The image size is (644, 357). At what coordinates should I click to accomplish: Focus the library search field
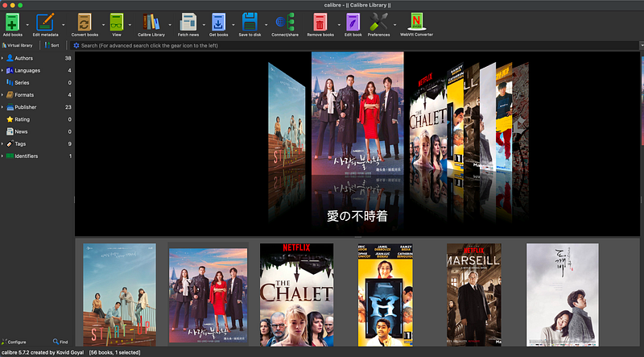pos(356,46)
